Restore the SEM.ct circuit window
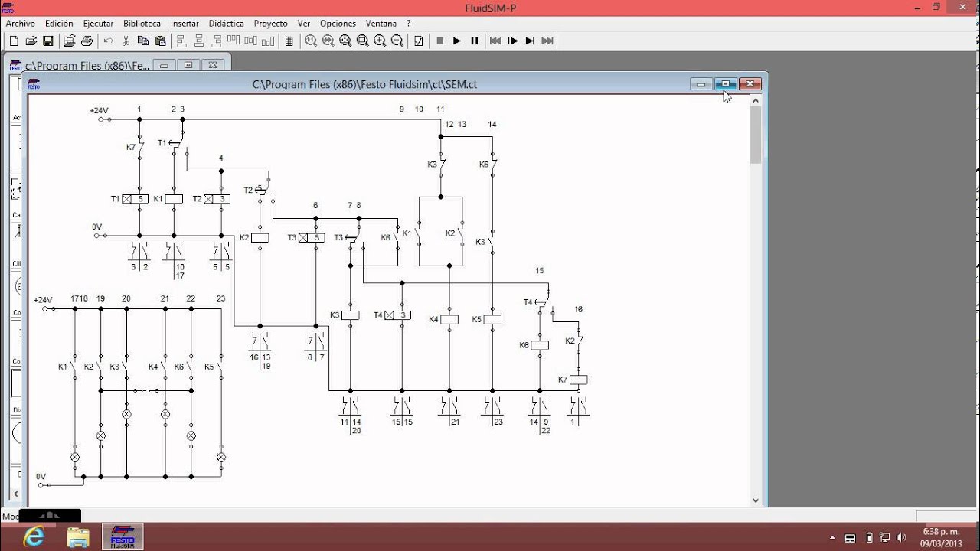This screenshot has height=551, width=980. coord(726,84)
